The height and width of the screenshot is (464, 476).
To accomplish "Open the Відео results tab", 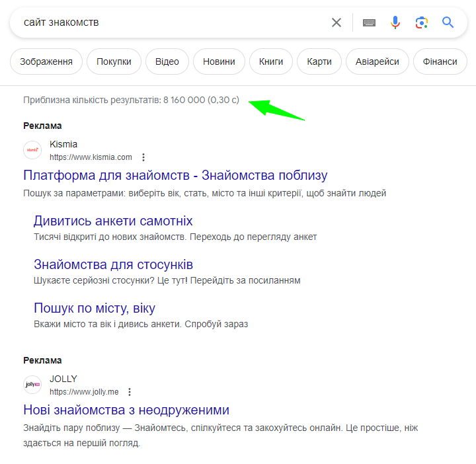I will point(167,61).
